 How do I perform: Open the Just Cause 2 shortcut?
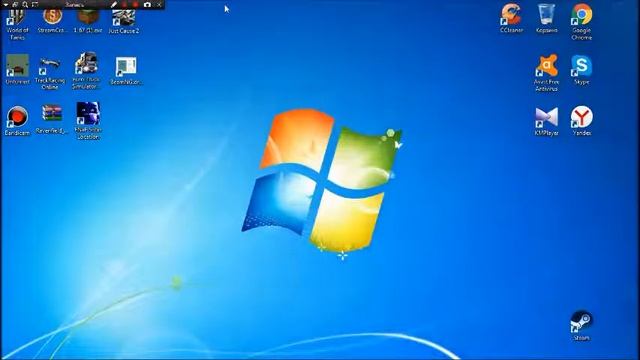tap(124, 22)
